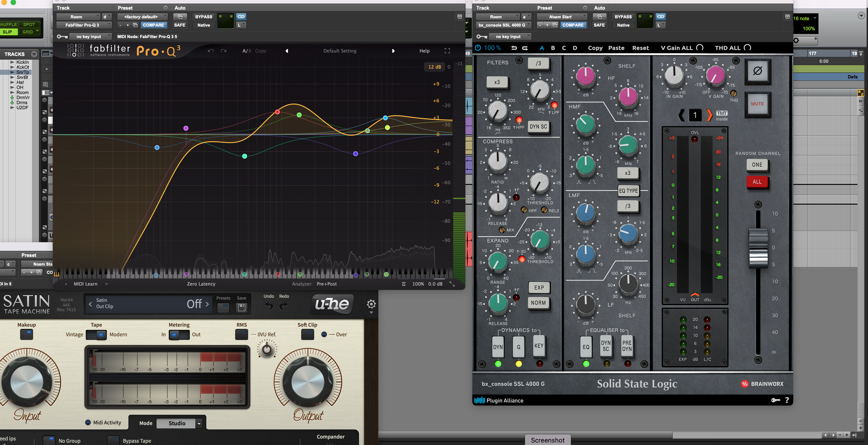Select previous TMT channel arrow

click(x=681, y=115)
